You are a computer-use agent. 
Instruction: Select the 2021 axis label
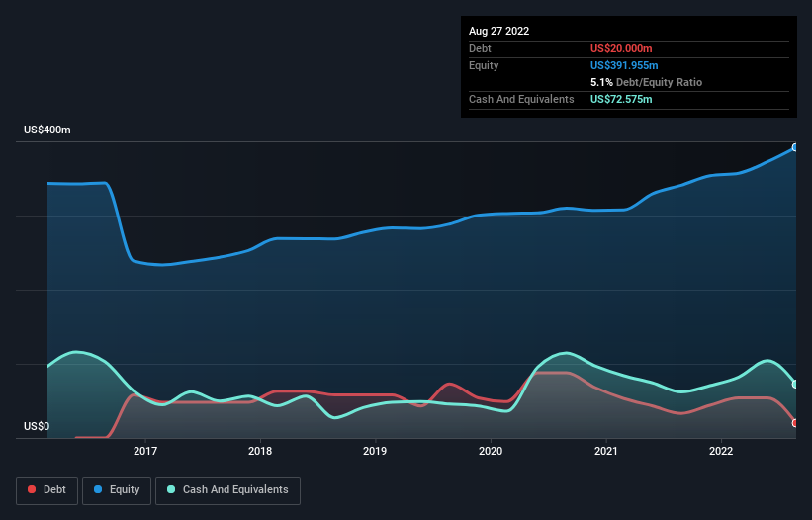(x=606, y=451)
